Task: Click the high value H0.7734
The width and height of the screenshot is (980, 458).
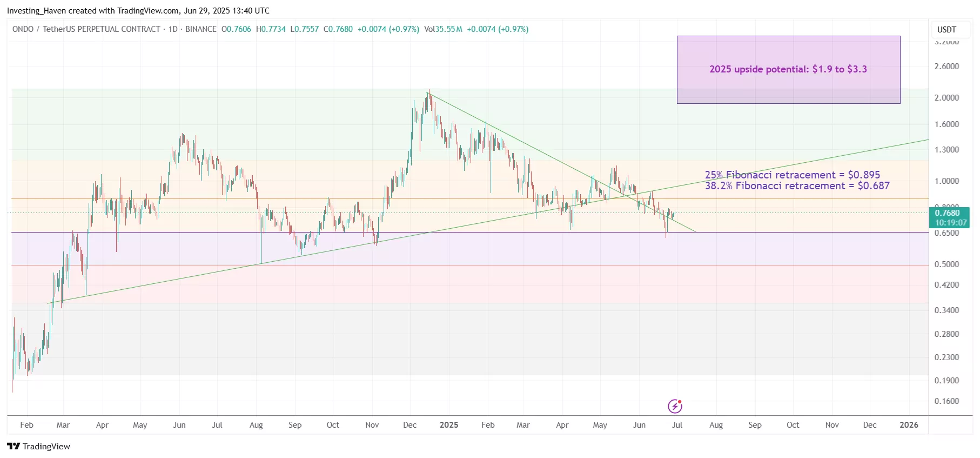Action: click(x=271, y=29)
